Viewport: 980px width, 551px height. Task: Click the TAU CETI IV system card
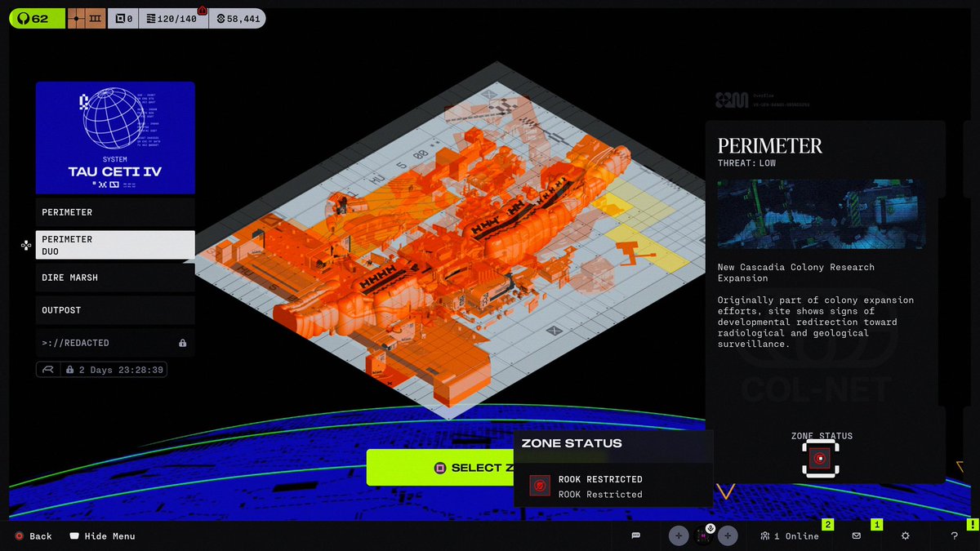point(115,137)
